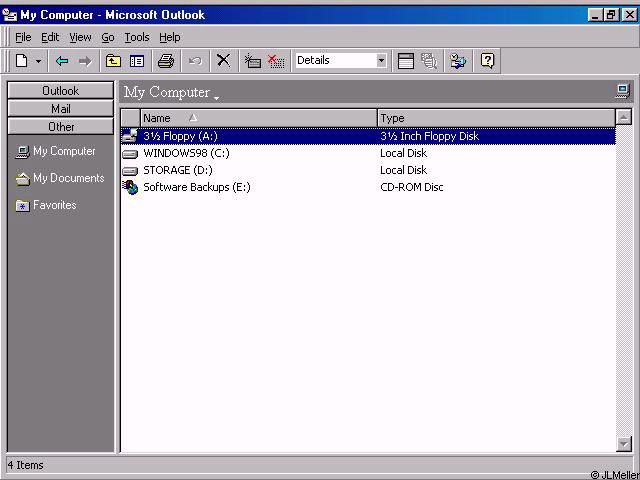Click the Print toolbar icon
The height and width of the screenshot is (480, 640).
[x=166, y=61]
